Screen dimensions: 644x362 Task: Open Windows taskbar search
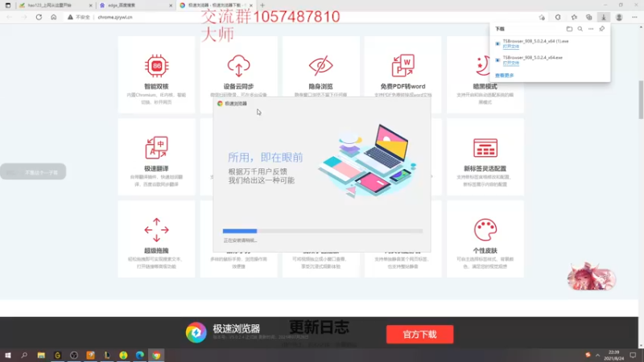(24, 355)
